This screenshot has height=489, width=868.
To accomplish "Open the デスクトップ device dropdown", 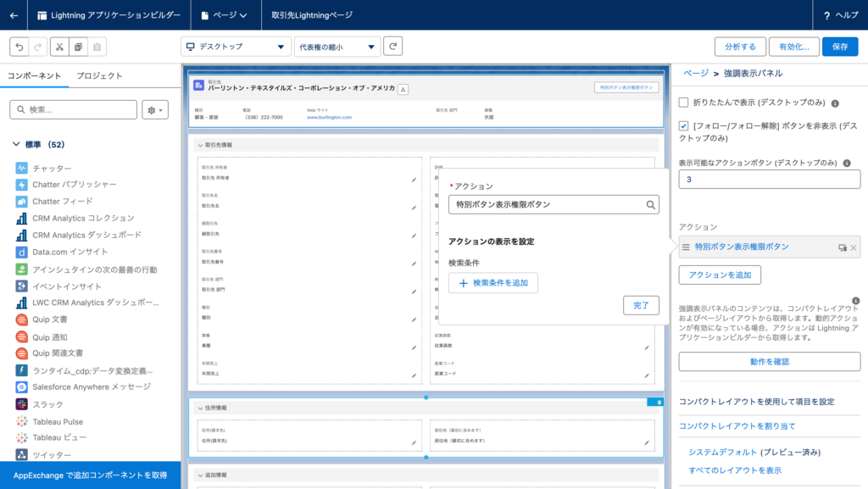I will tap(236, 47).
